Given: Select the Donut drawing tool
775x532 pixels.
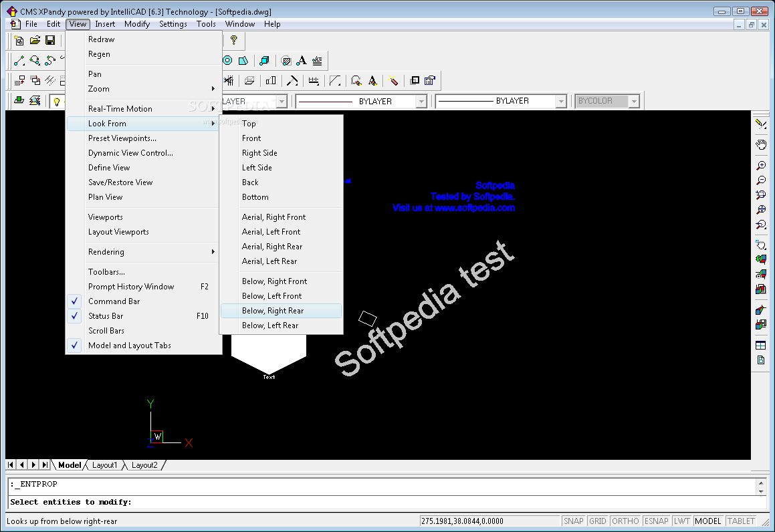Looking at the screenshot, I should (227, 61).
